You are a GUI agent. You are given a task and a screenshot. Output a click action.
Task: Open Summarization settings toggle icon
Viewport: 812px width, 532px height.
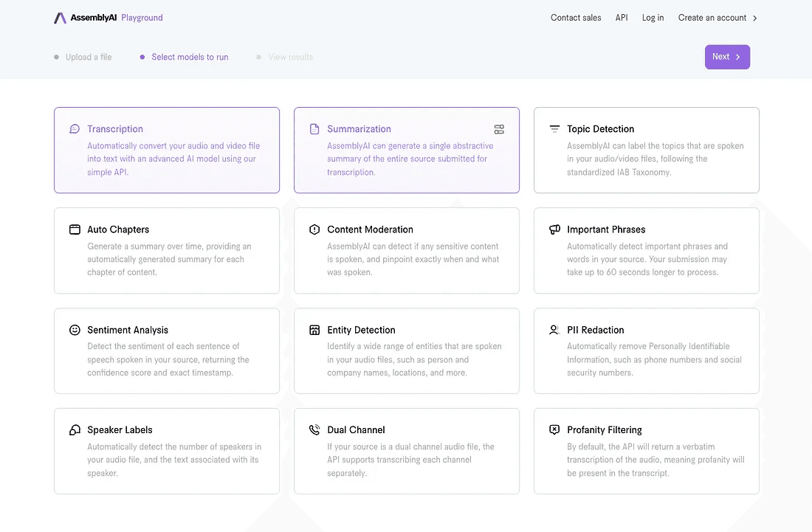tap(499, 129)
